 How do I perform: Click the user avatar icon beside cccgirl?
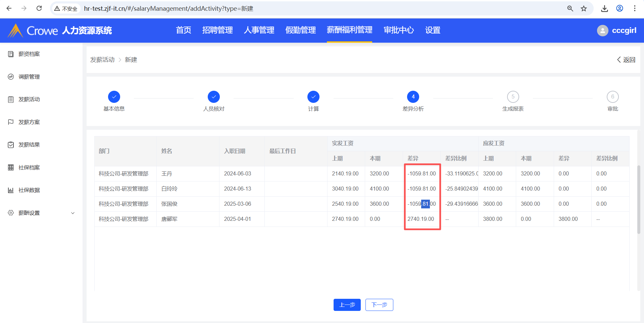(x=602, y=31)
